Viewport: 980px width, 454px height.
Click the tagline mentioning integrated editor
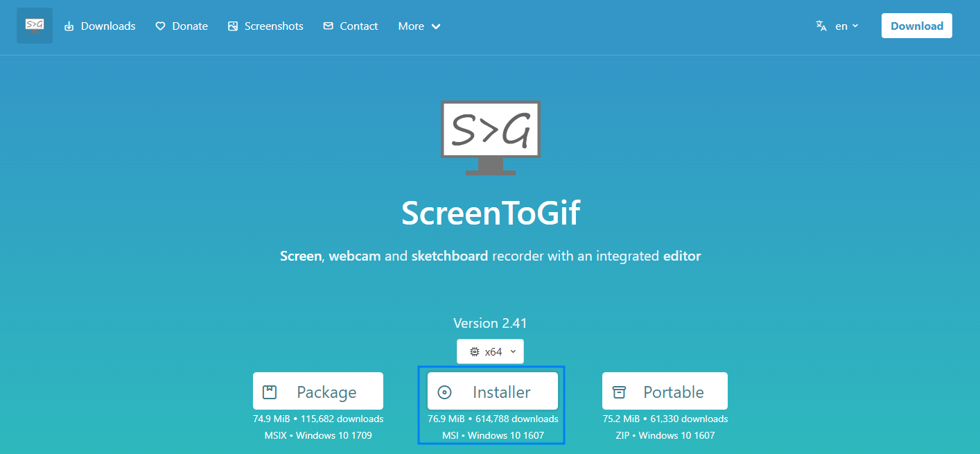pyautogui.click(x=491, y=256)
